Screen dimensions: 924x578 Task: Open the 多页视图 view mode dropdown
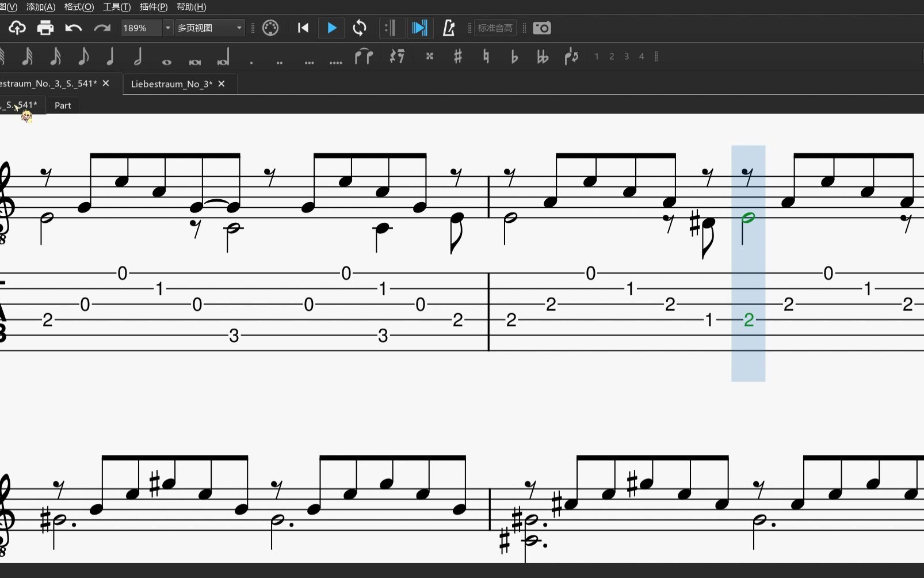pos(210,28)
